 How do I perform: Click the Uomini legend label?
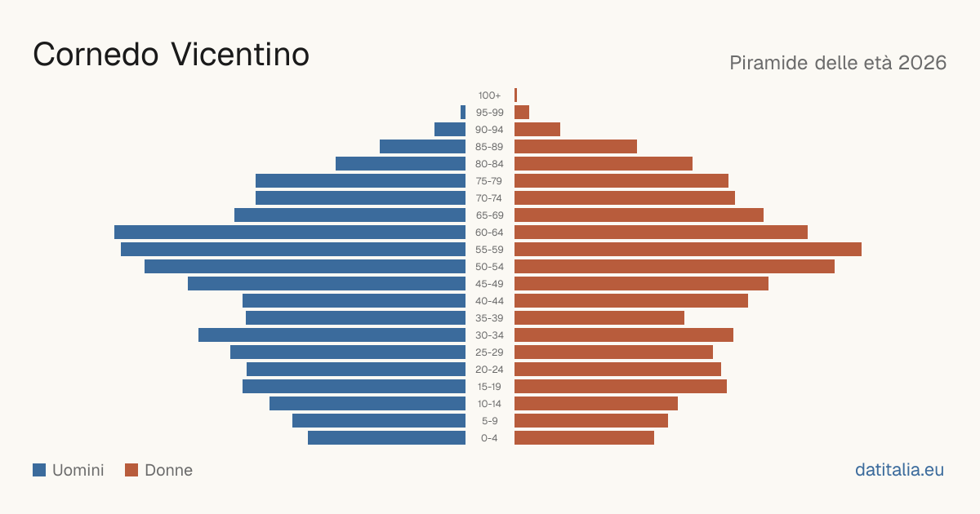pos(78,470)
